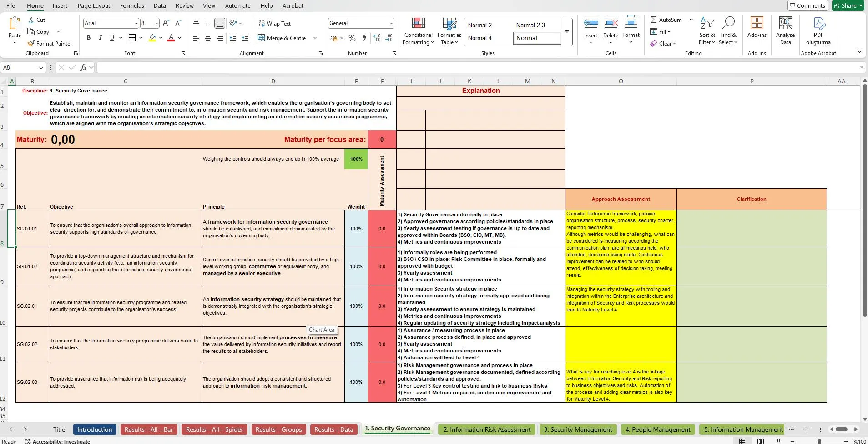Screen dimensions: 868x444
Task: Toggle Align Left horizontal alignment
Action: pos(196,38)
